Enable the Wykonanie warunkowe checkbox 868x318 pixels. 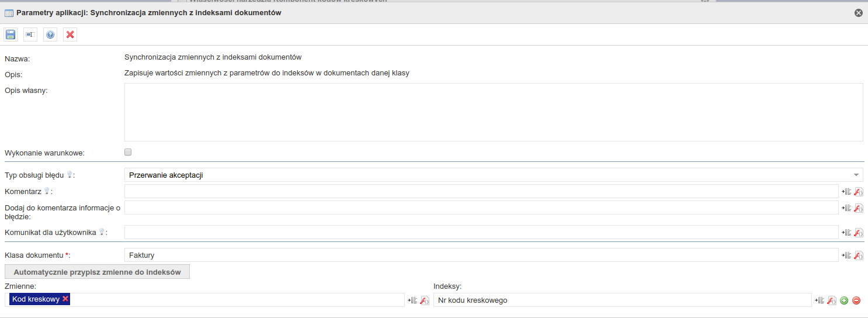point(128,152)
